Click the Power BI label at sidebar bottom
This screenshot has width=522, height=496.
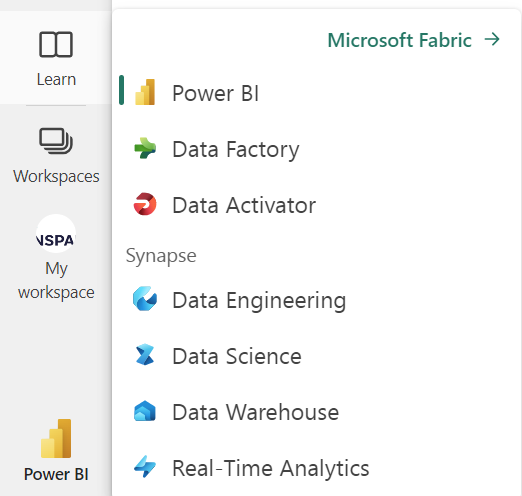pyautogui.click(x=56, y=474)
